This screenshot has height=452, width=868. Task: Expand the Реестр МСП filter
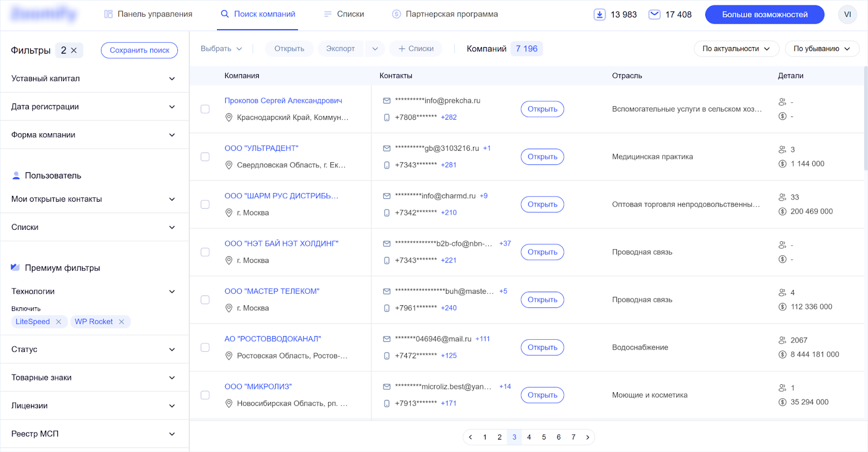pyautogui.click(x=94, y=434)
